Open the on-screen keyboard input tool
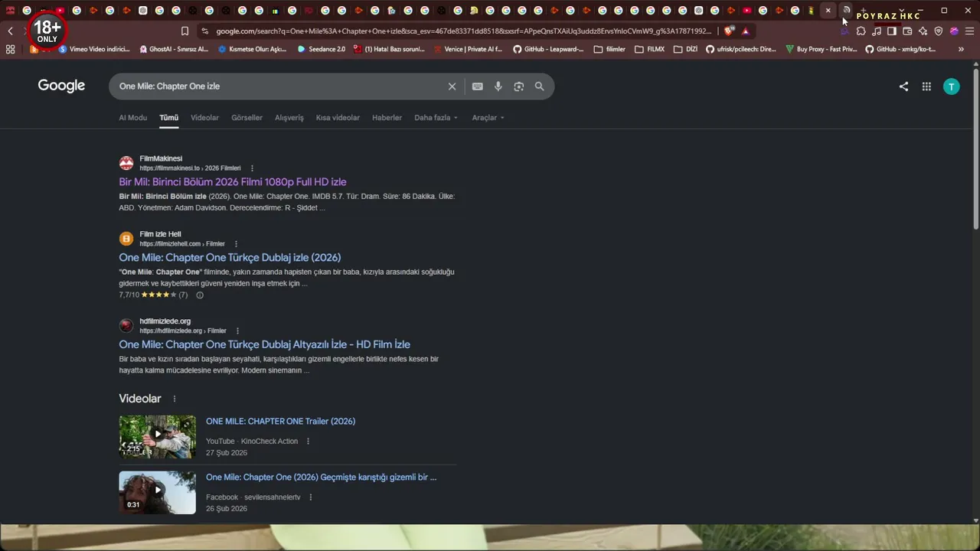This screenshot has height=551, width=980. click(x=478, y=86)
